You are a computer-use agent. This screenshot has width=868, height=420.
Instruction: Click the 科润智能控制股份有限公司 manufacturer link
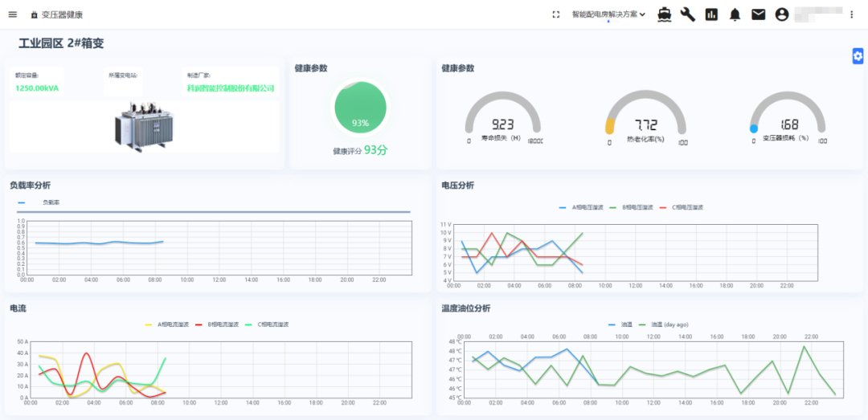[231, 88]
